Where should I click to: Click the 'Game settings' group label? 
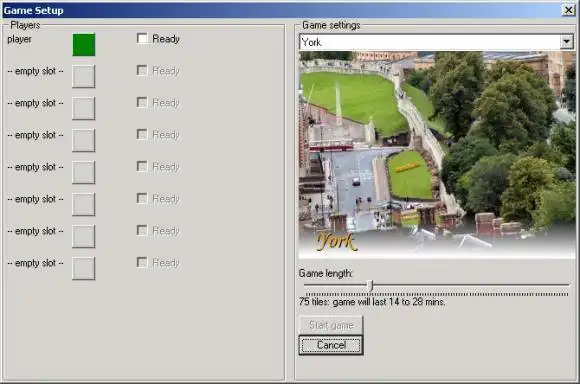click(x=331, y=25)
